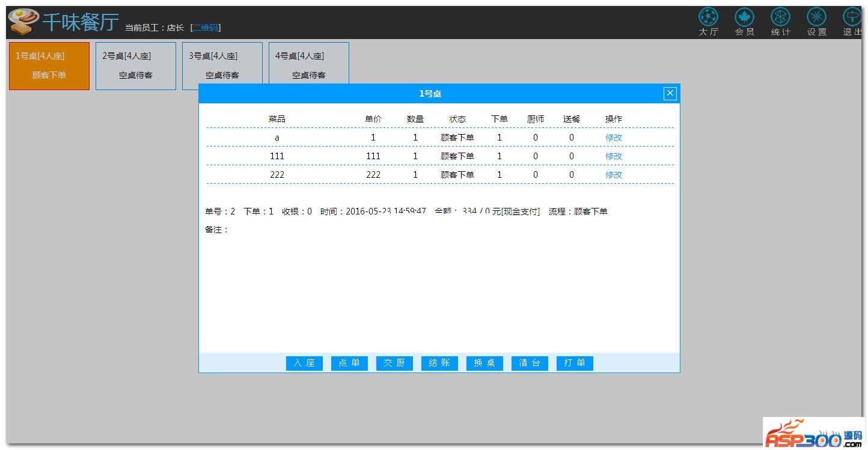Click the 菜品 column header
The image size is (868, 450).
click(277, 119)
